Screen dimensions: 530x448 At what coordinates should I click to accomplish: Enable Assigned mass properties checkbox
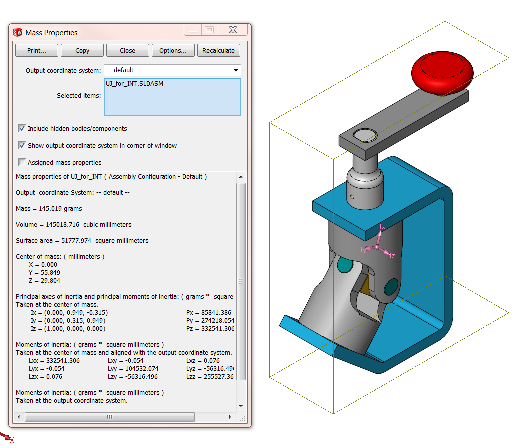22,162
